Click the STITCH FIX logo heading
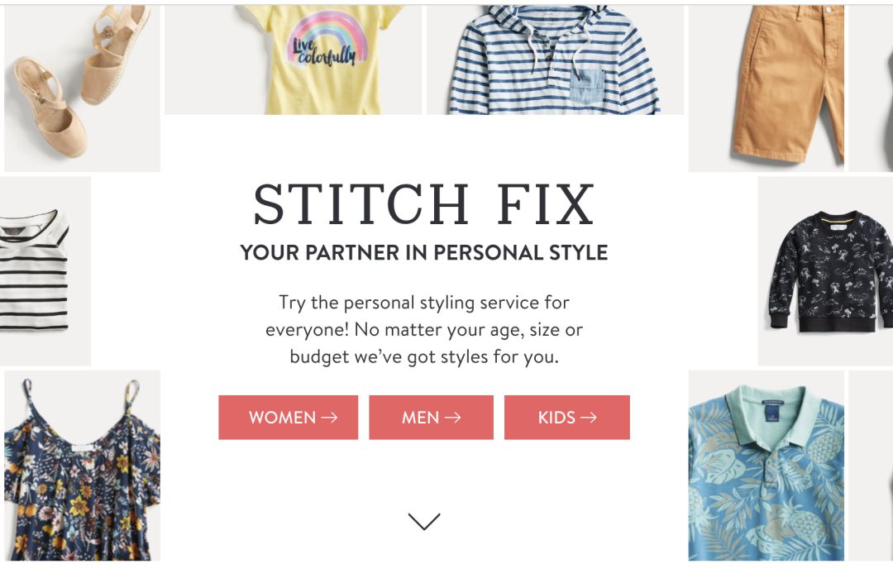 point(423,204)
